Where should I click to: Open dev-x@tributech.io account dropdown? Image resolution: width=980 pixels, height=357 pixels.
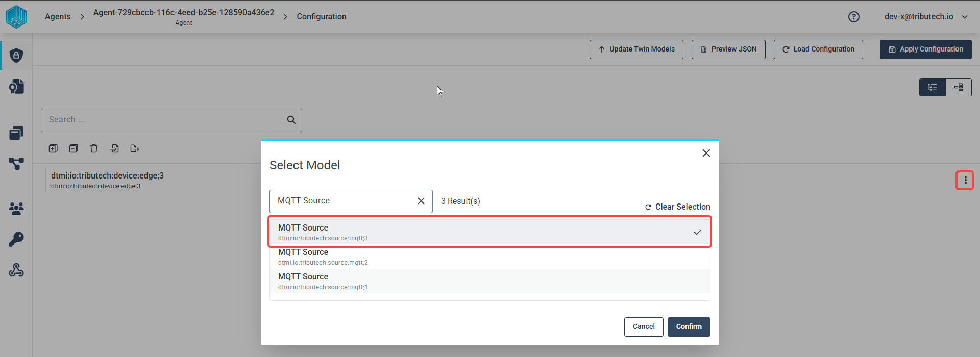pos(926,17)
